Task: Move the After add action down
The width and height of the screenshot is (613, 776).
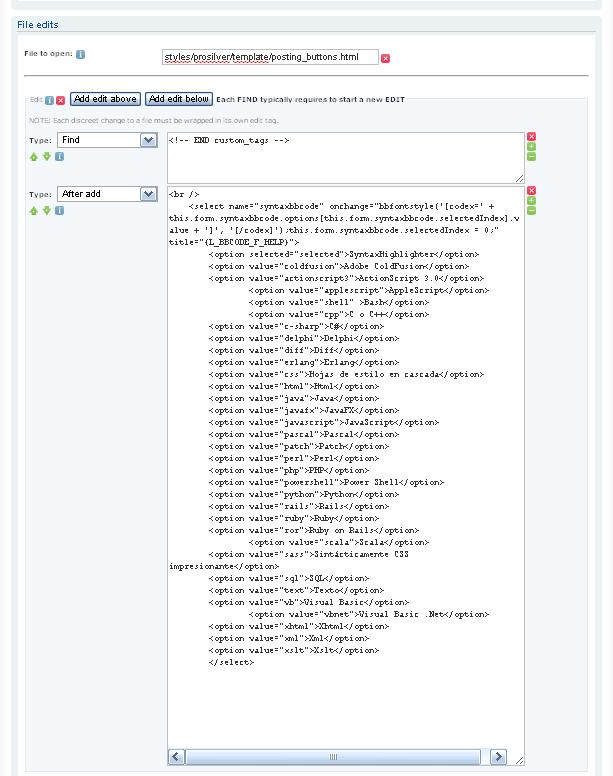Action: 46,210
